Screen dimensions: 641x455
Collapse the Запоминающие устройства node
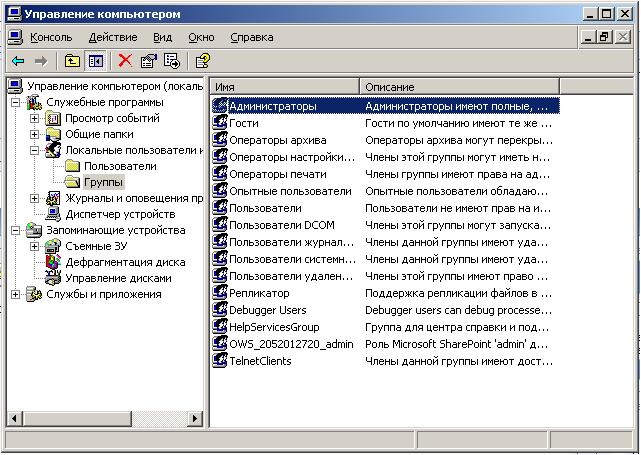(16, 231)
